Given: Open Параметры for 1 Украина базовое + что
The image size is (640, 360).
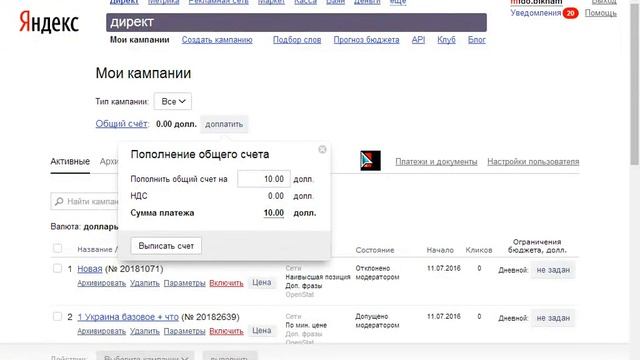Looking at the screenshot, I should point(184,331).
